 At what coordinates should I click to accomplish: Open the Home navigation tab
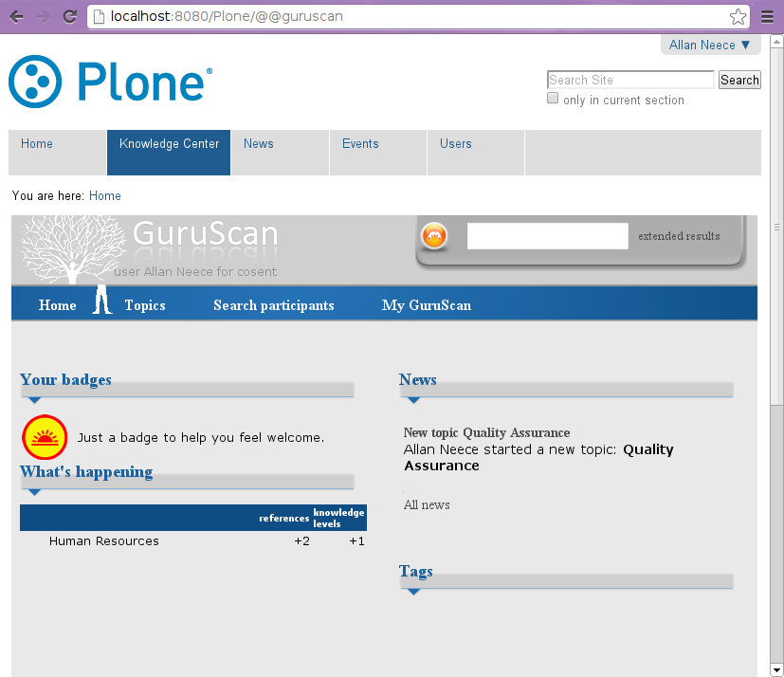point(57,153)
